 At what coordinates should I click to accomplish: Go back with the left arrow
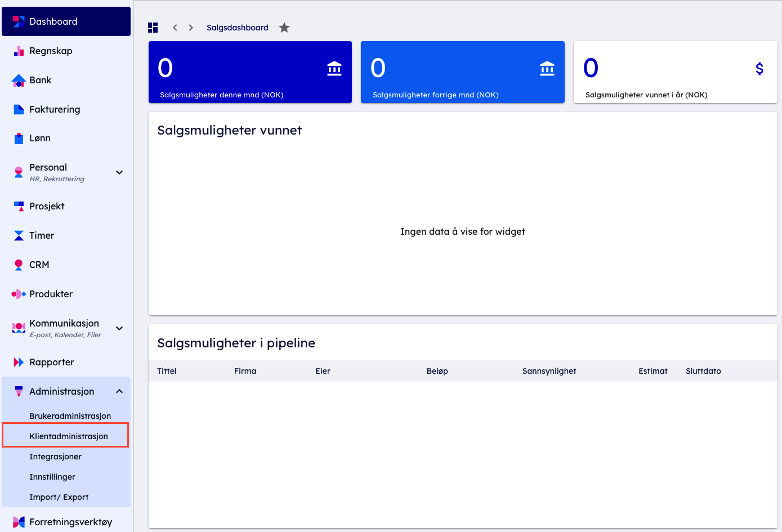pos(175,28)
